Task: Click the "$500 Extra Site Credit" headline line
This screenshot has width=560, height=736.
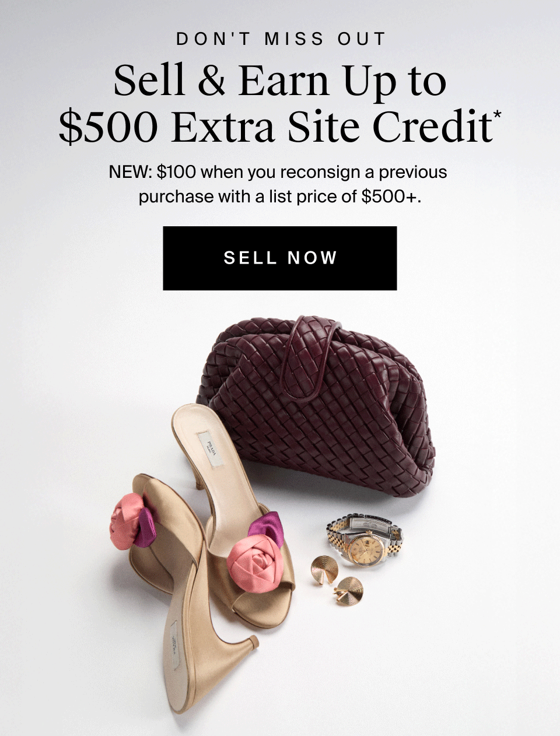Action: (275, 127)
